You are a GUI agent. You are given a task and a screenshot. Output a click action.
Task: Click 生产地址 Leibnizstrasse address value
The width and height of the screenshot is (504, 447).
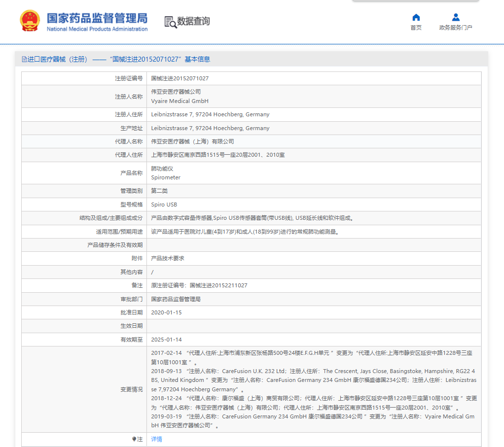pos(210,128)
